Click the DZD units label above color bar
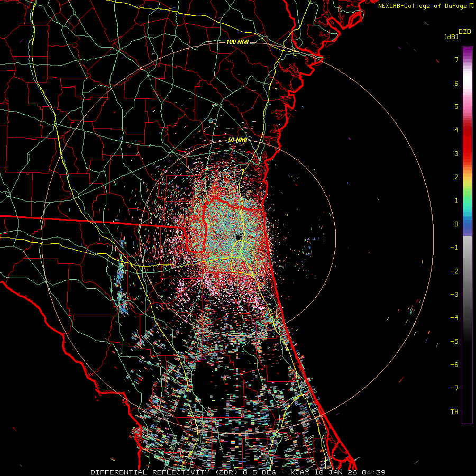Screen dimensions: 476x476 [464, 32]
